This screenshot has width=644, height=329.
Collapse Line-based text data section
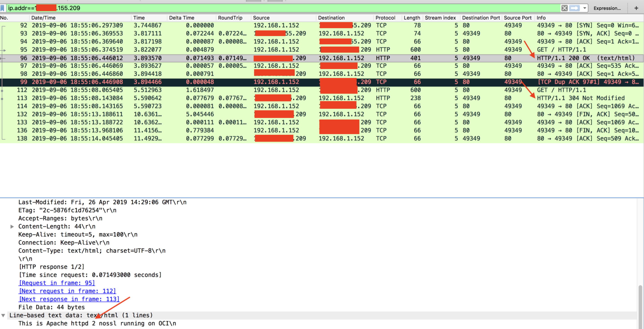click(x=3, y=316)
